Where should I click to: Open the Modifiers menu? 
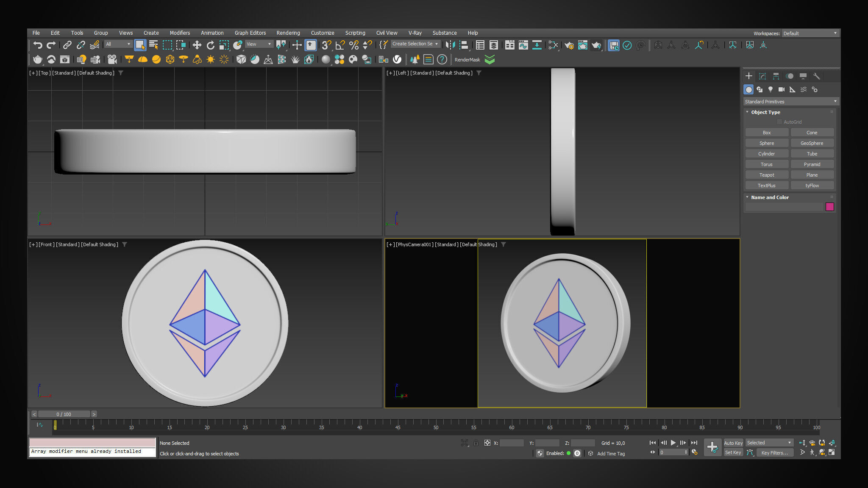180,33
